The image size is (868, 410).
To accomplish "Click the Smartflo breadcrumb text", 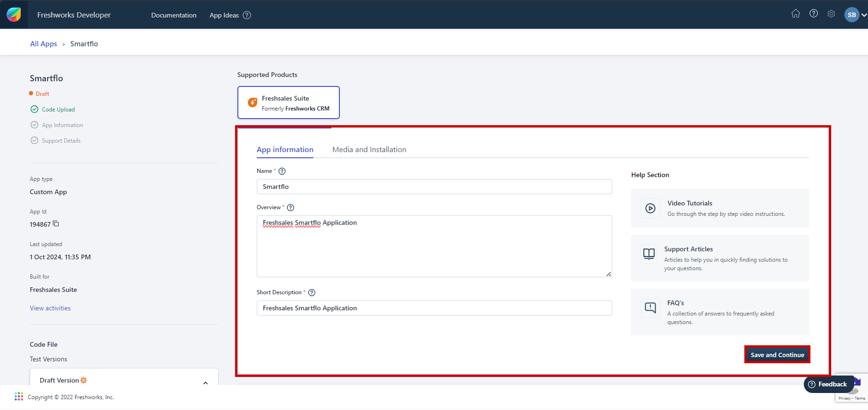I will (84, 43).
